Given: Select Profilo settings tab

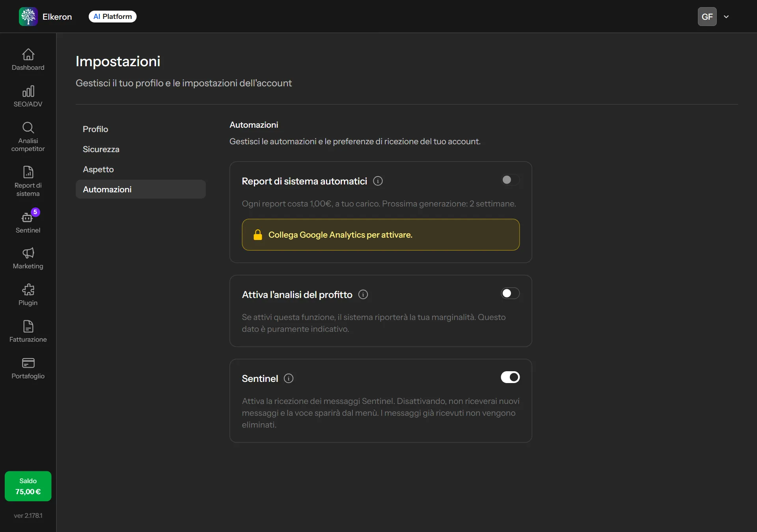Looking at the screenshot, I should tap(141, 129).
